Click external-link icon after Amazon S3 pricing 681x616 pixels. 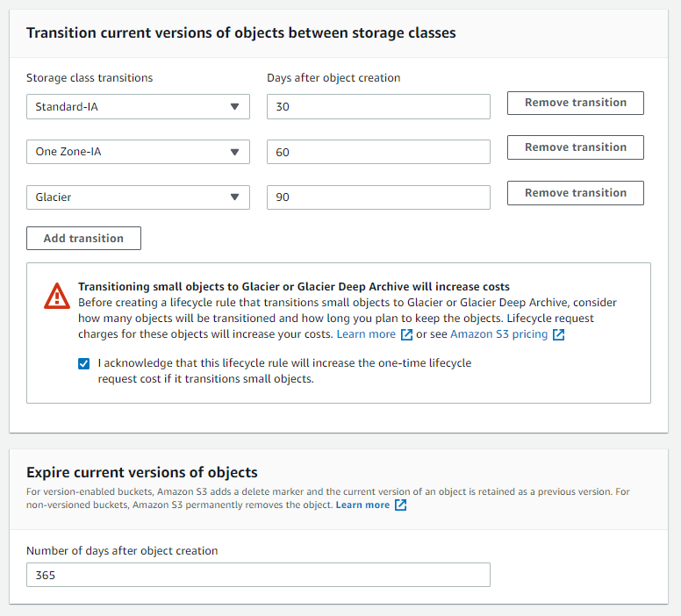pyautogui.click(x=558, y=334)
